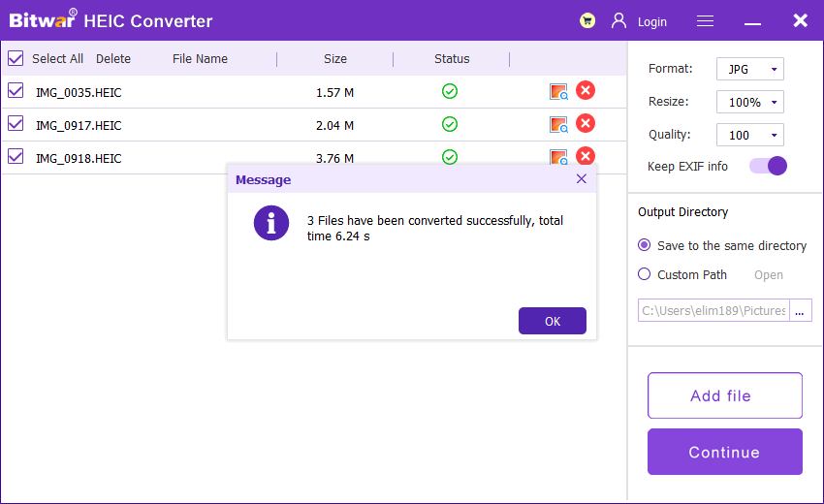Click success status icon of IMG_0918.HEIC

tap(450, 157)
